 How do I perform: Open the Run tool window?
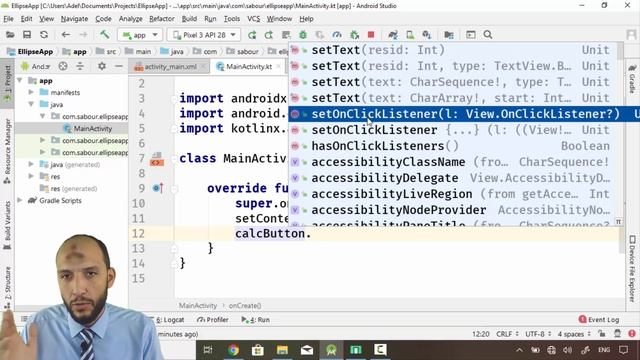(x=256, y=320)
